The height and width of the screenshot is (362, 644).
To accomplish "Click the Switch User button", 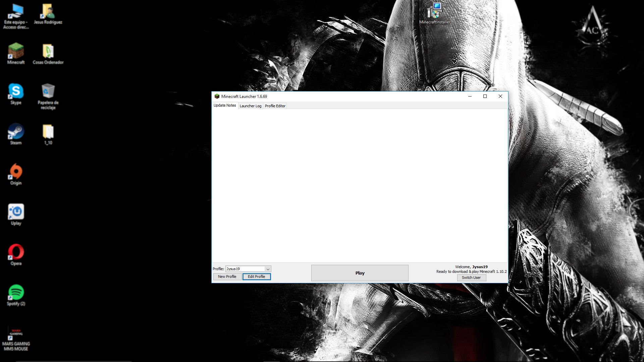I will coord(471,278).
